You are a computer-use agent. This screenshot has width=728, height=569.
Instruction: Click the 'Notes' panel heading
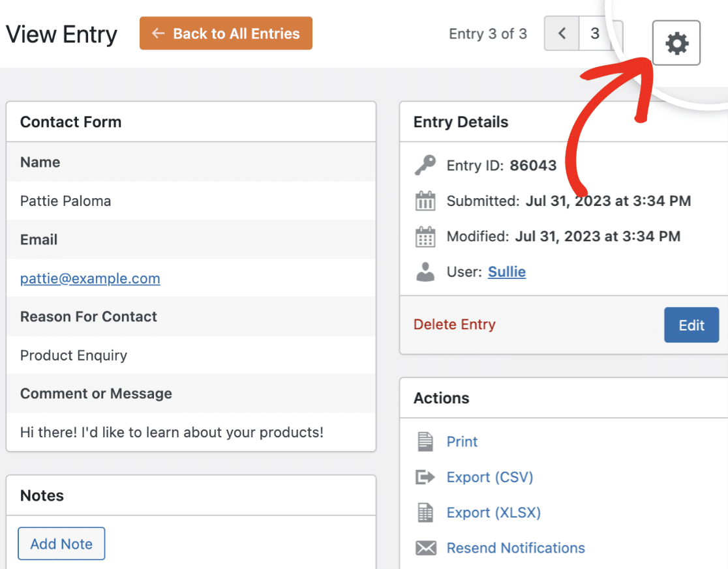(x=42, y=495)
